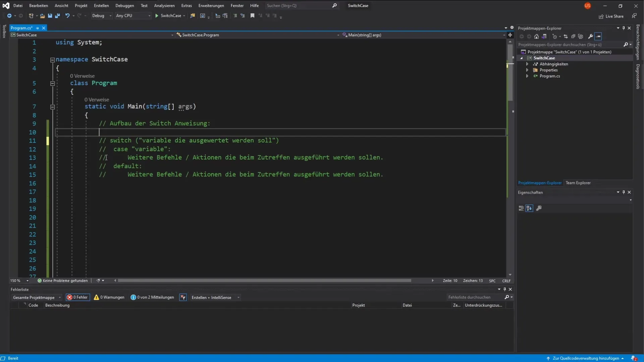The width and height of the screenshot is (644, 362).
Task: Click the find in files toolbar icon
Action: click(x=193, y=16)
